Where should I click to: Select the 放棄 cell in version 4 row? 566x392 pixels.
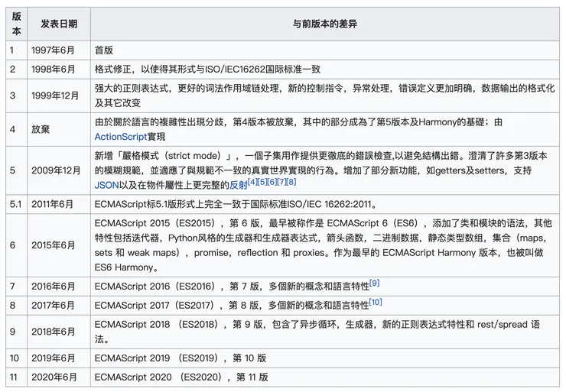click(x=59, y=129)
